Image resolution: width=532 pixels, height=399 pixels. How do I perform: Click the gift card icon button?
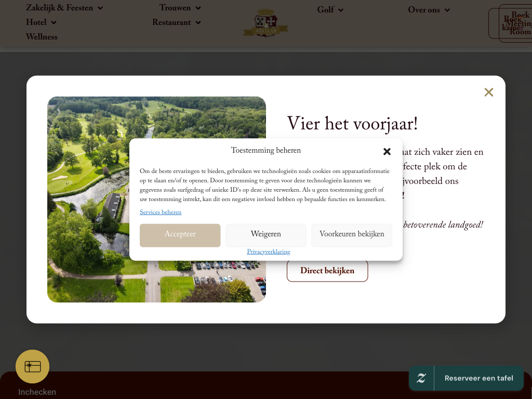pyautogui.click(x=33, y=366)
